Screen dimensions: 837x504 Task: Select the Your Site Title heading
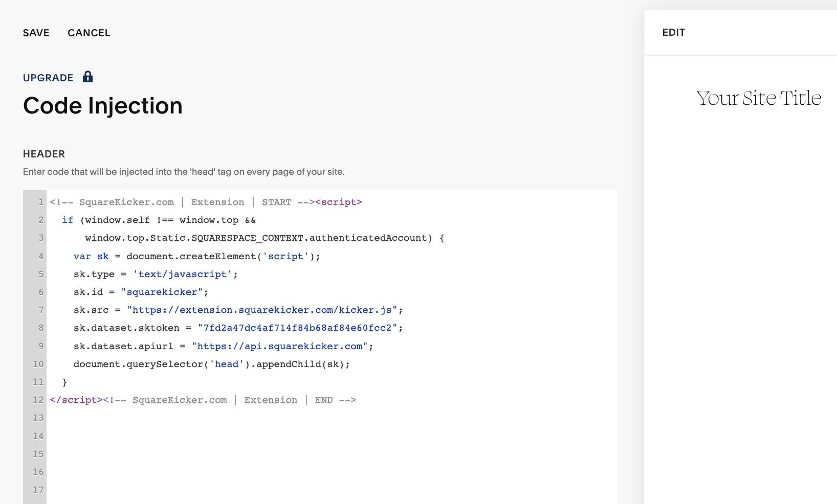[759, 98]
